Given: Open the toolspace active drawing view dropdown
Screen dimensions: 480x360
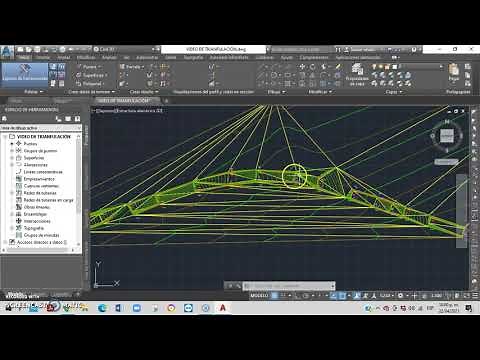Looking at the screenshot, I should [41, 128].
